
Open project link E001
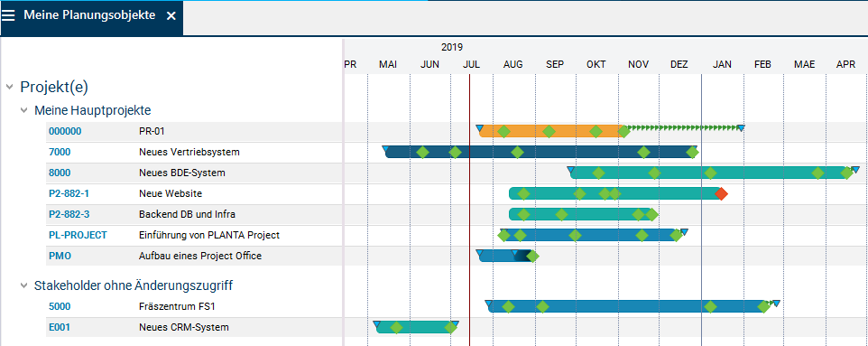pos(60,328)
